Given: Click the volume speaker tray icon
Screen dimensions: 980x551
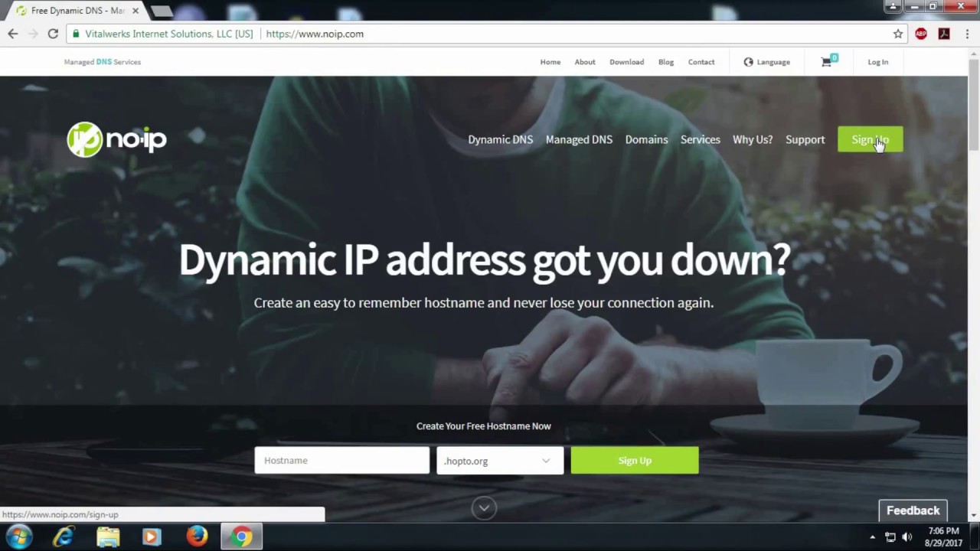Looking at the screenshot, I should click(907, 537).
